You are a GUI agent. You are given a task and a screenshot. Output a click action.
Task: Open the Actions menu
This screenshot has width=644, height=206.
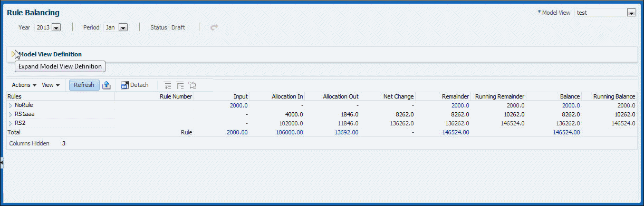point(24,85)
